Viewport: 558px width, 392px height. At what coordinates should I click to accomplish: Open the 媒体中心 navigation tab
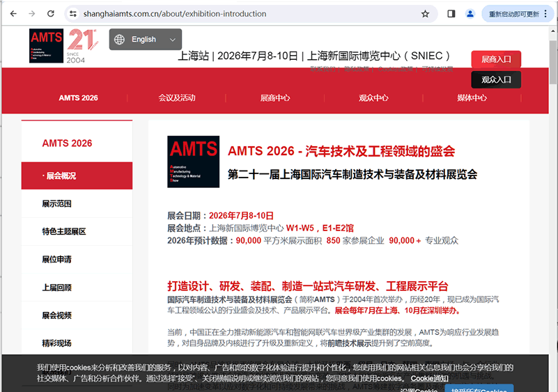[x=472, y=97]
